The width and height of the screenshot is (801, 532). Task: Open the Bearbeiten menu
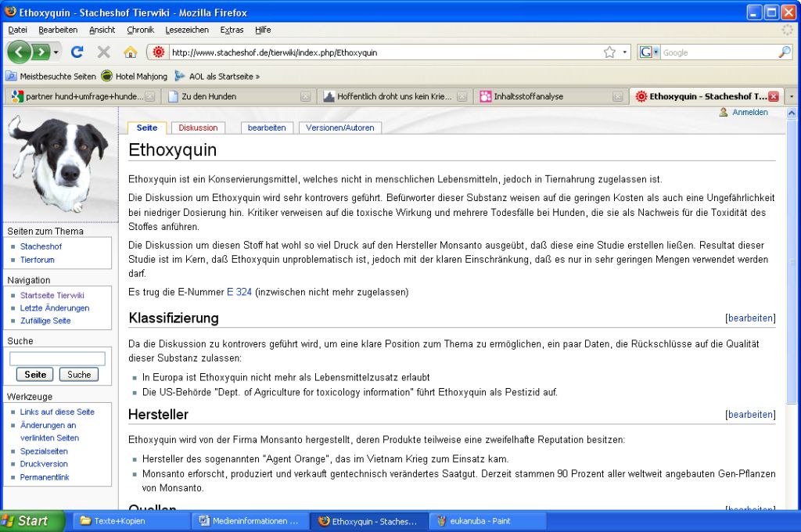click(58, 30)
